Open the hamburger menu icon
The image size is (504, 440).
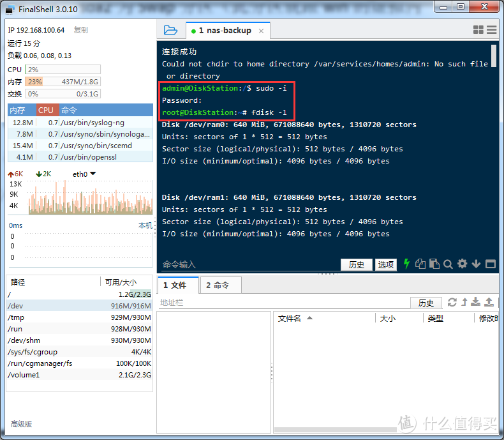pos(491,30)
